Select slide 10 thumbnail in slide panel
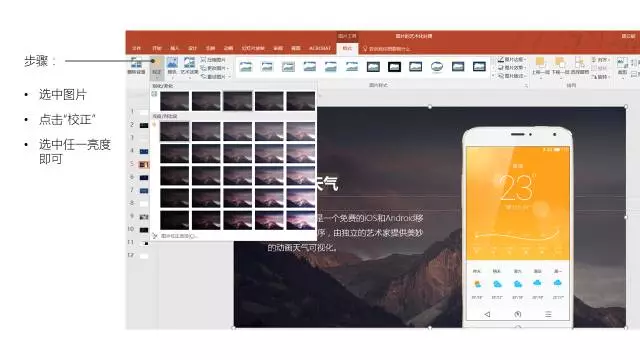 144,230
